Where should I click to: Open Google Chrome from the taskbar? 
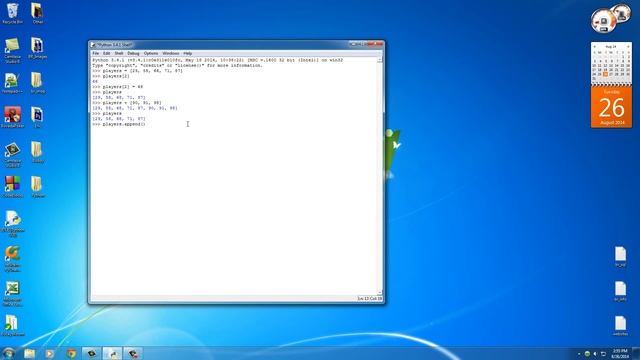tap(71, 353)
